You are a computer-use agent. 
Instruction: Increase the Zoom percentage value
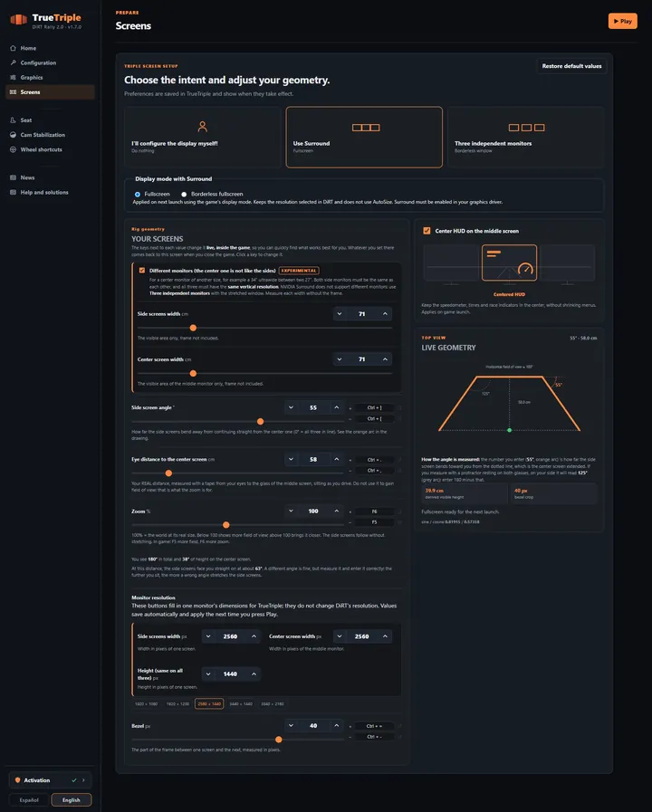click(337, 511)
